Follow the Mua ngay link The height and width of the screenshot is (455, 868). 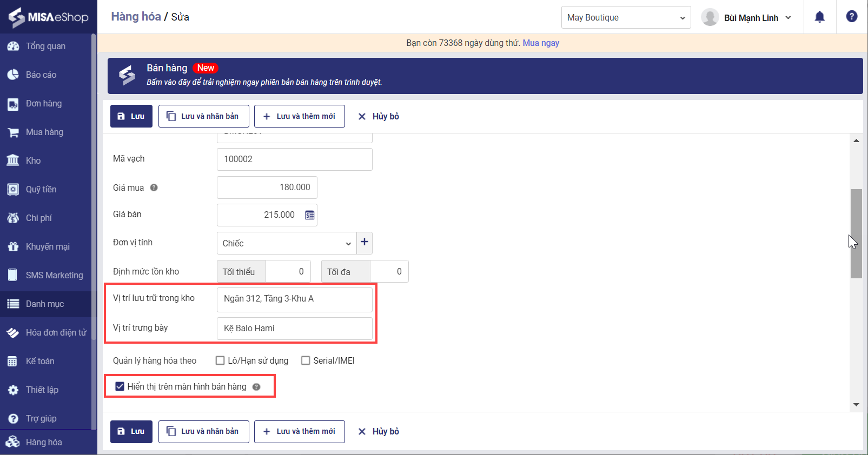click(x=541, y=43)
